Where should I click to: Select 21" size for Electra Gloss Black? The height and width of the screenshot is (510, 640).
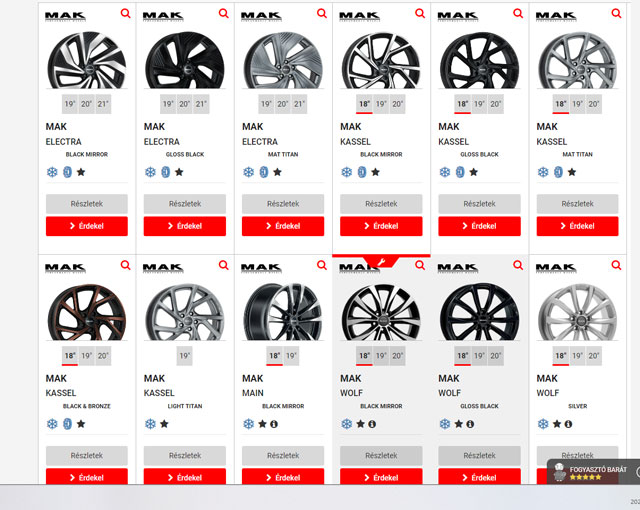[x=201, y=104]
